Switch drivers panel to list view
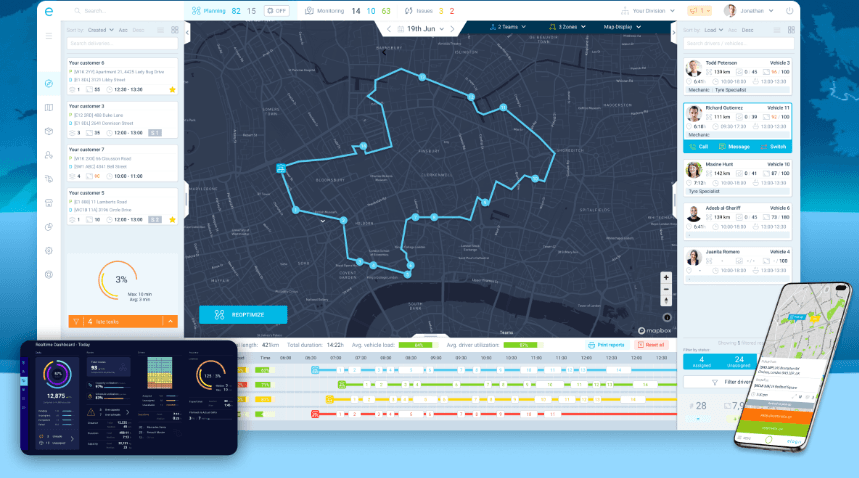859x478 pixels. (x=777, y=30)
